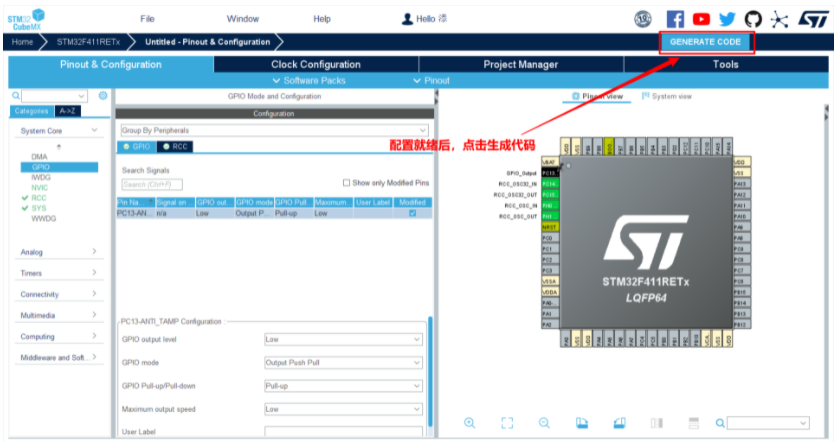Switch to the A->Z sorting tab

(x=68, y=111)
